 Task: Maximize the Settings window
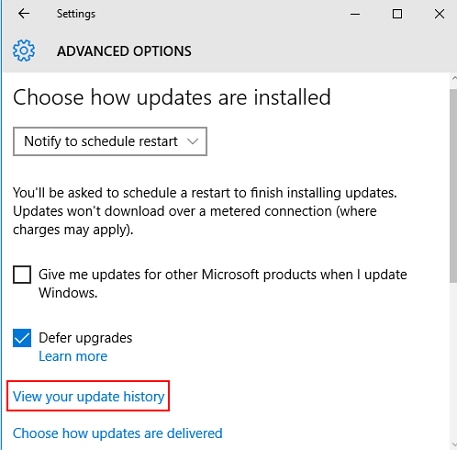pyautogui.click(x=397, y=14)
